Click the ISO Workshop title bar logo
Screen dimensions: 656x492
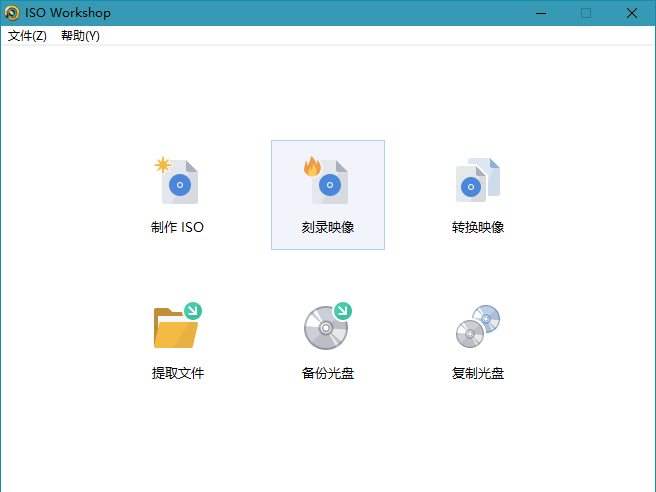tap(12, 13)
